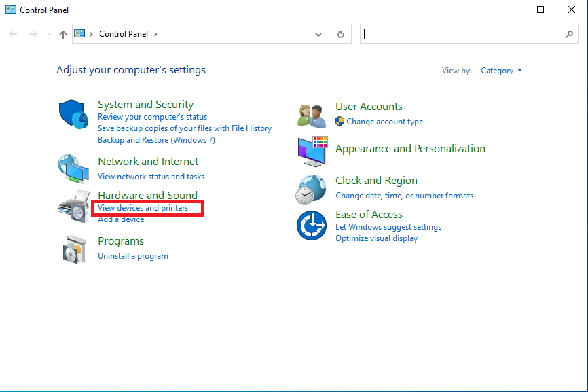
Task: Click the Programs disc box icon
Action: (x=73, y=249)
